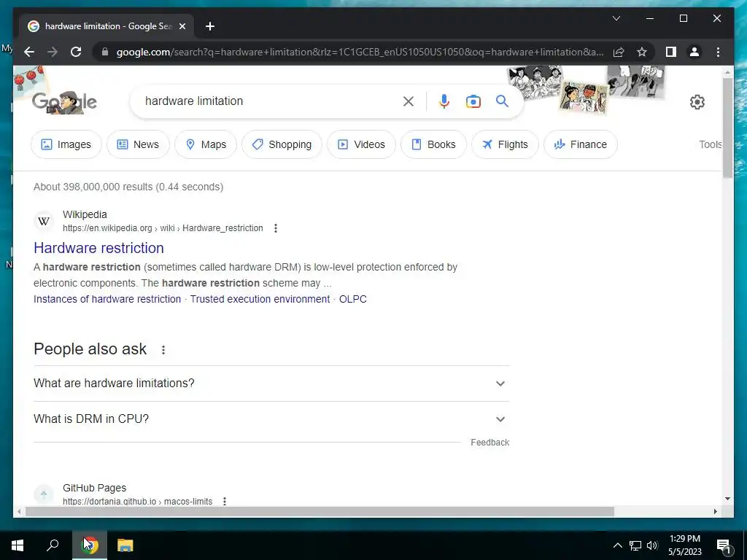View site information lock icon
747x560 pixels.
pos(105,52)
